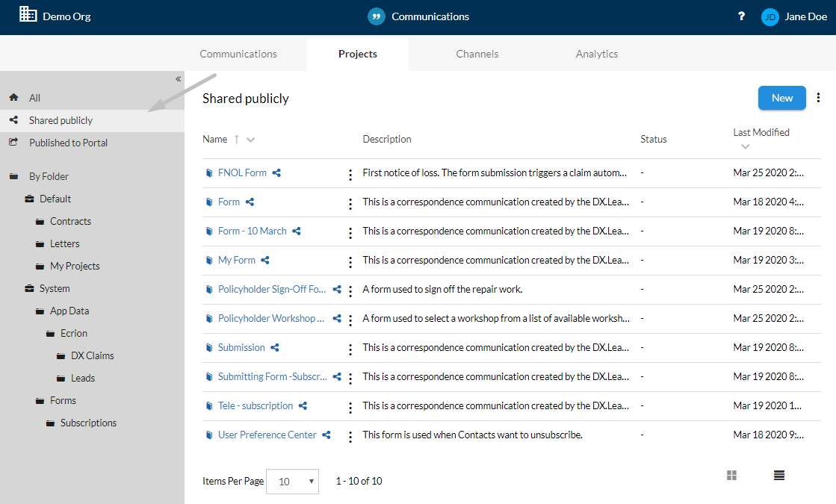
Task: Select the Projects tab
Action: (x=358, y=54)
